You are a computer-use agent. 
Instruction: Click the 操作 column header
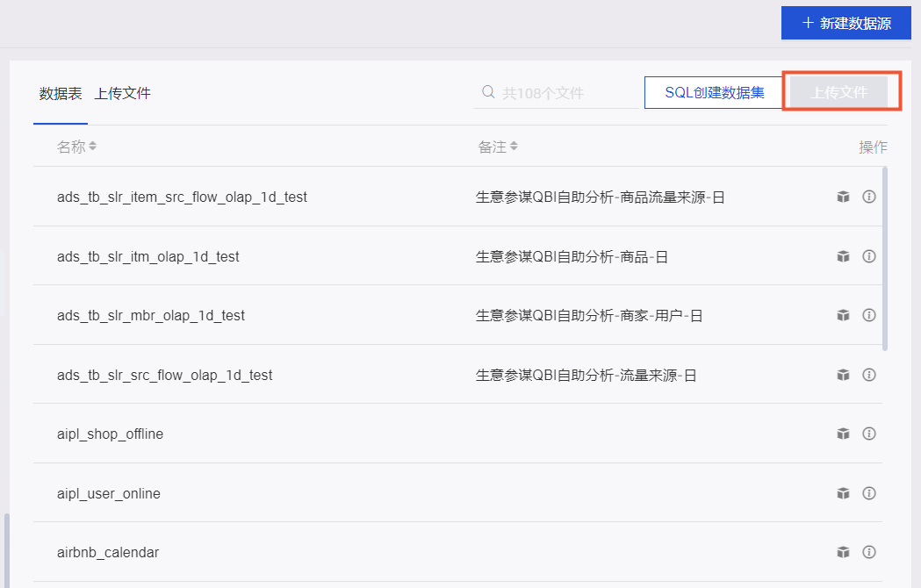pos(873,147)
